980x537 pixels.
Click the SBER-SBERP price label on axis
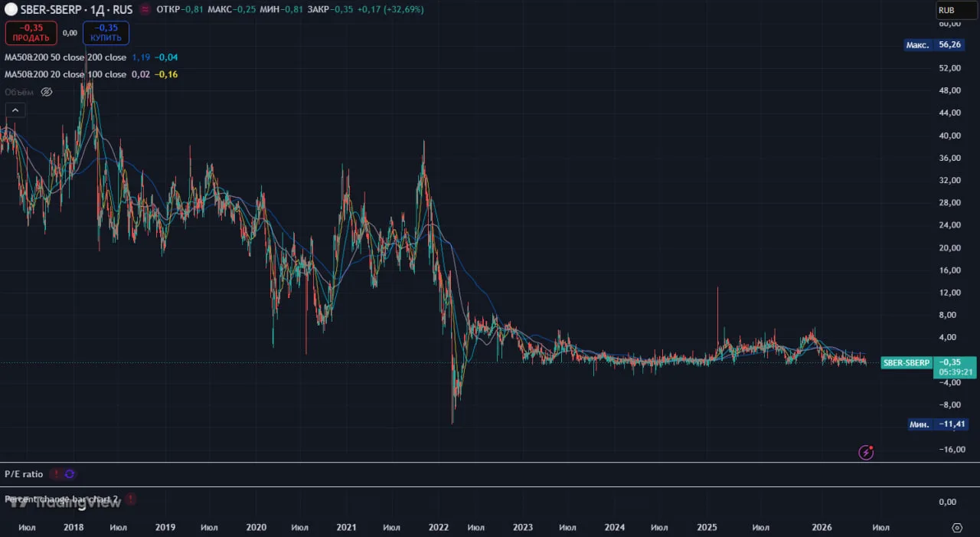(906, 363)
